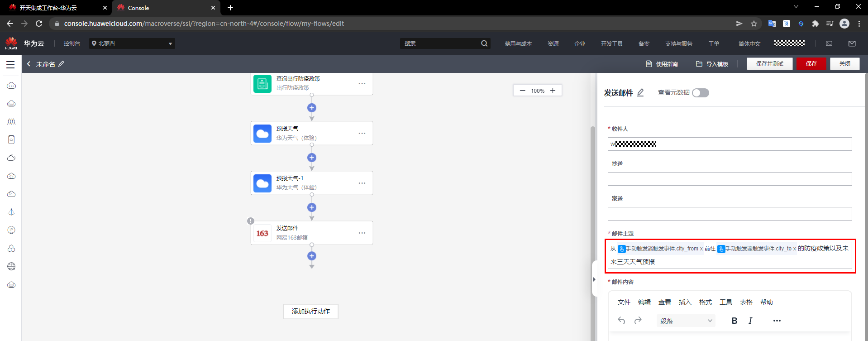Open the 文件 menu in the mail editor
Image resolution: width=868 pixels, height=341 pixels.
pos(624,302)
